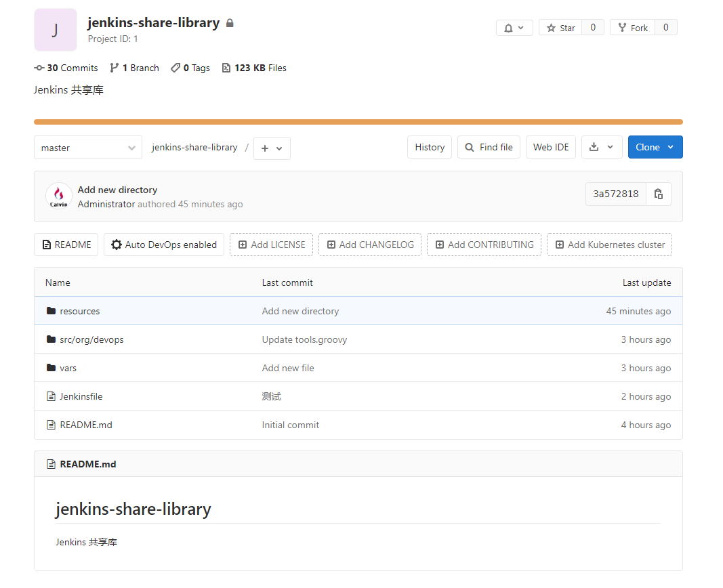Viewport: 723px width, 588px height.
Task: Click the project avatar letter J
Action: (x=56, y=30)
